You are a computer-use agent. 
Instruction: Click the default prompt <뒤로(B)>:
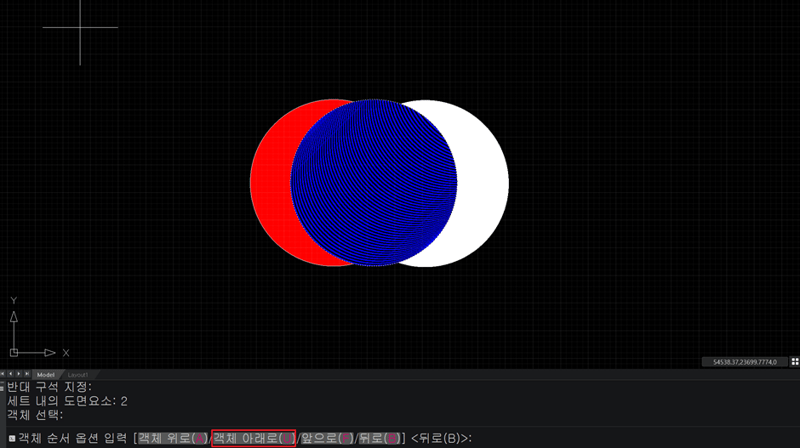pyautogui.click(x=441, y=438)
